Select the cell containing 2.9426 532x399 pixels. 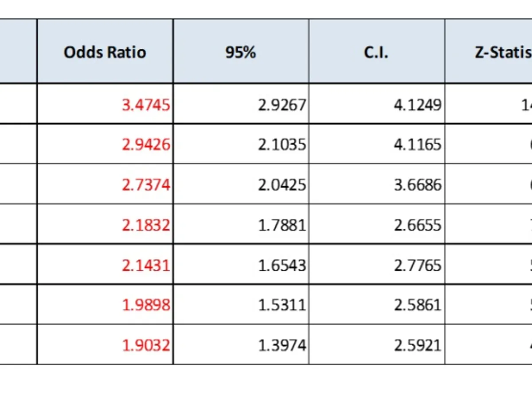click(146, 145)
